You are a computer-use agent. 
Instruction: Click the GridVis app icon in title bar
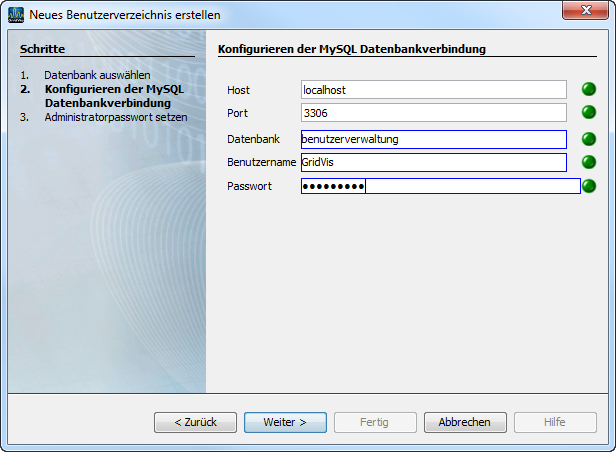[15, 14]
